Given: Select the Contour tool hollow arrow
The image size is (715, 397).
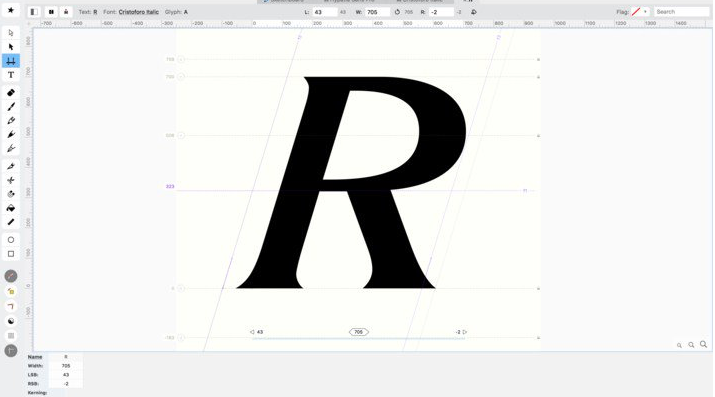Looking at the screenshot, I should coord(11,33).
